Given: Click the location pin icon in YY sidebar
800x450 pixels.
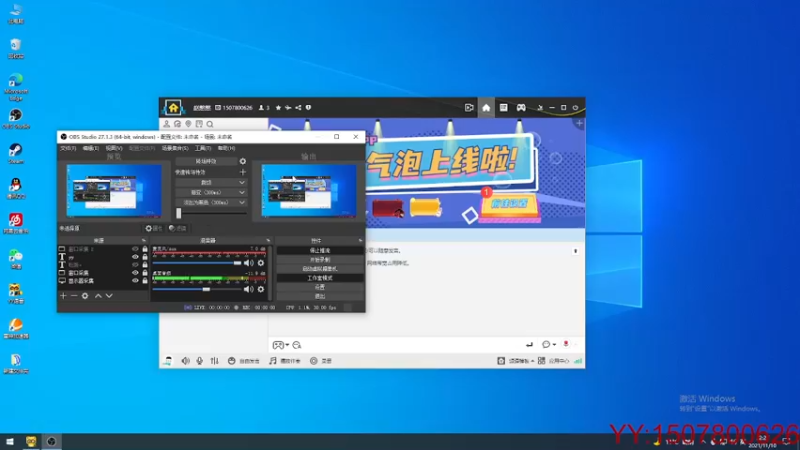Looking at the screenshot, I should (188, 124).
